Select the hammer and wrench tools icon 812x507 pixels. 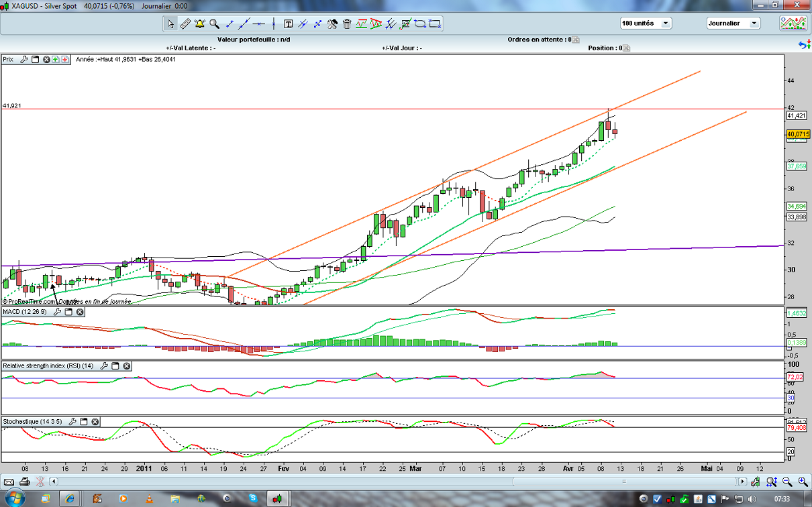pyautogui.click(x=332, y=23)
